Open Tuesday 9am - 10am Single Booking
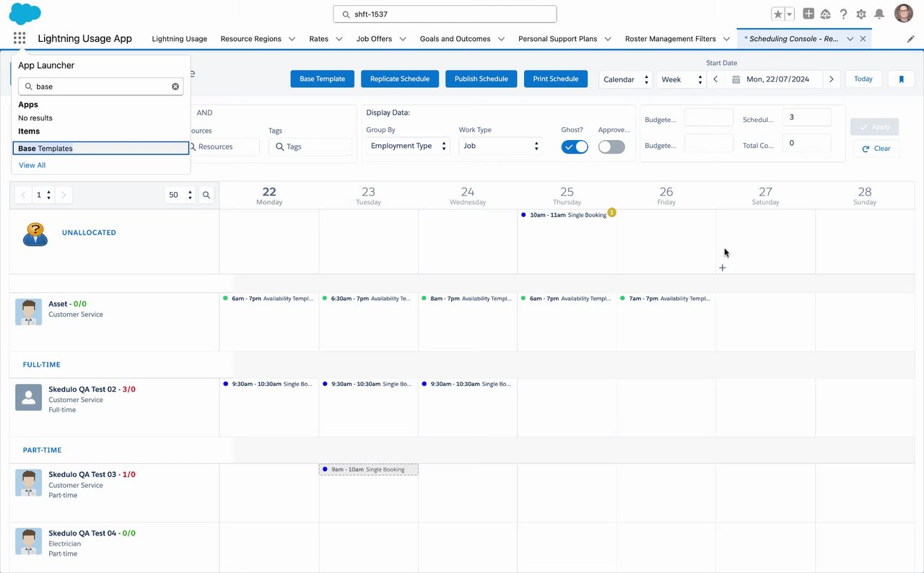This screenshot has height=573, width=924. click(368, 469)
